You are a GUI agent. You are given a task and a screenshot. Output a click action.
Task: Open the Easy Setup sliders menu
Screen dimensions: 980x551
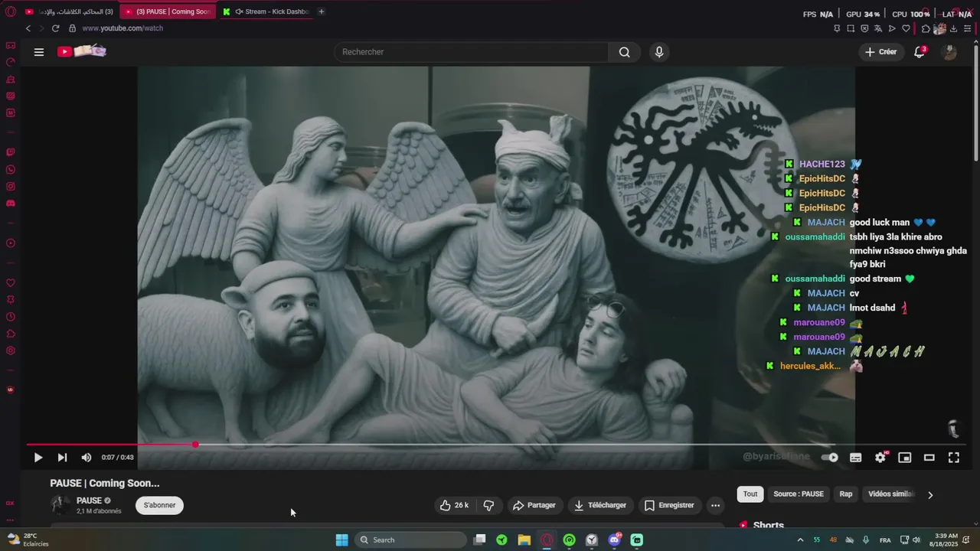point(968,28)
